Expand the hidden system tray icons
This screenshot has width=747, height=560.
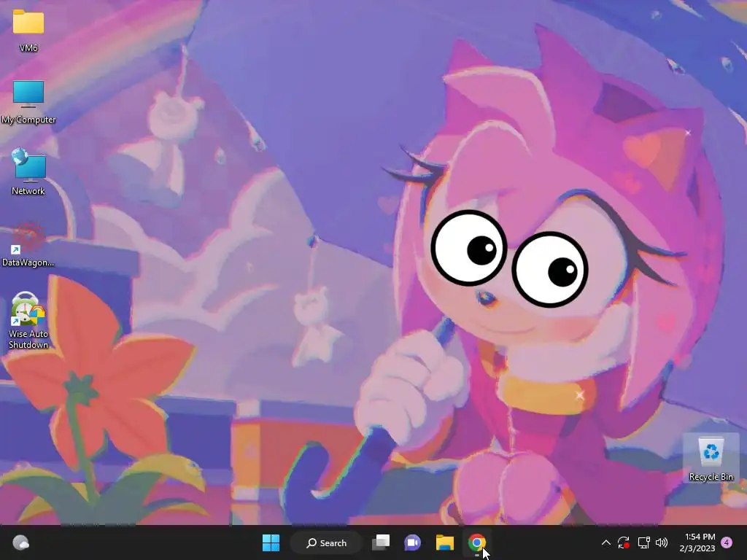(x=606, y=542)
